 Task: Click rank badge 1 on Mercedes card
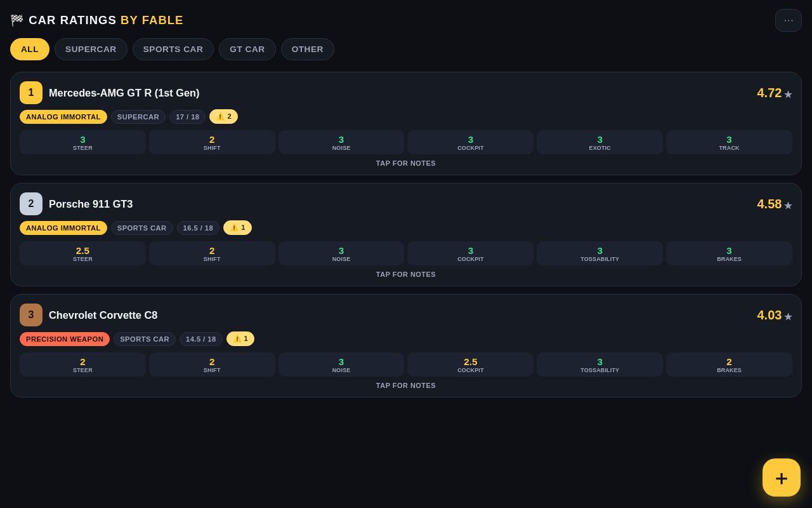tap(31, 93)
